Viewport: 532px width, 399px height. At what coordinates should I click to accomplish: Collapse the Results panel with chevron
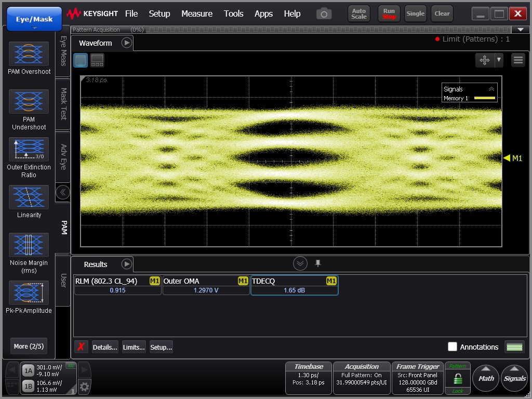click(300, 263)
